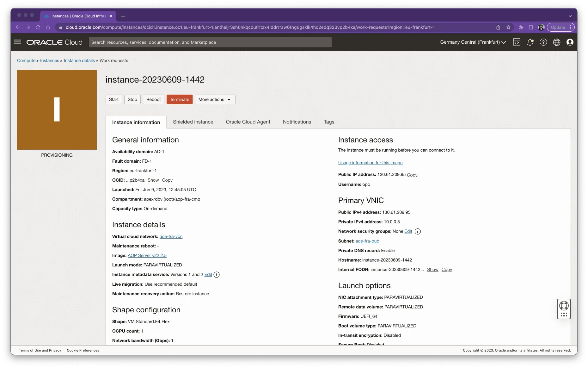Screen dimensions: 588x368
Task: Go to the browser home page
Action: point(48,27)
